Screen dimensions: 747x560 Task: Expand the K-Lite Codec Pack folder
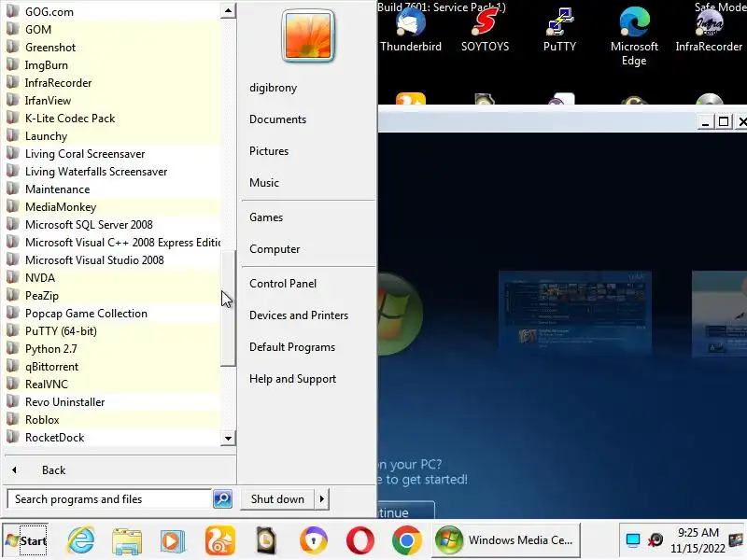click(x=112, y=119)
